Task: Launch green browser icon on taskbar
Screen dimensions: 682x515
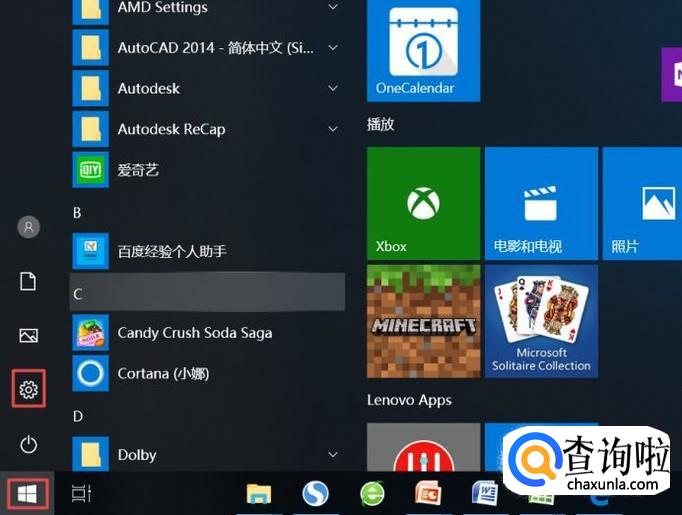Action: click(372, 494)
